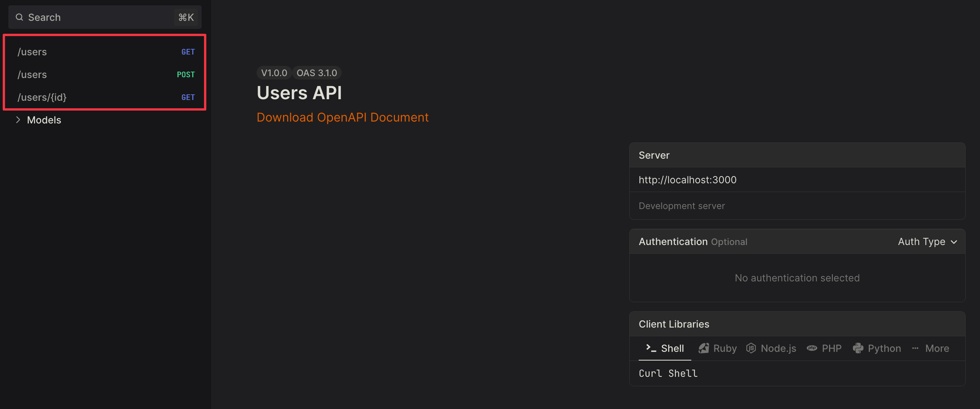The height and width of the screenshot is (409, 980).
Task: Click the Ruby gem icon
Action: click(x=703, y=348)
